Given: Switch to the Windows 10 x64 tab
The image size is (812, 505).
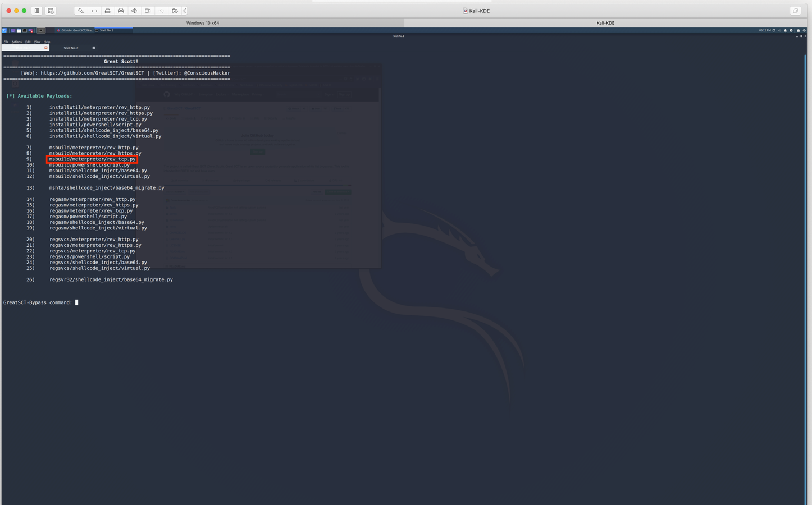Looking at the screenshot, I should pyautogui.click(x=203, y=23).
